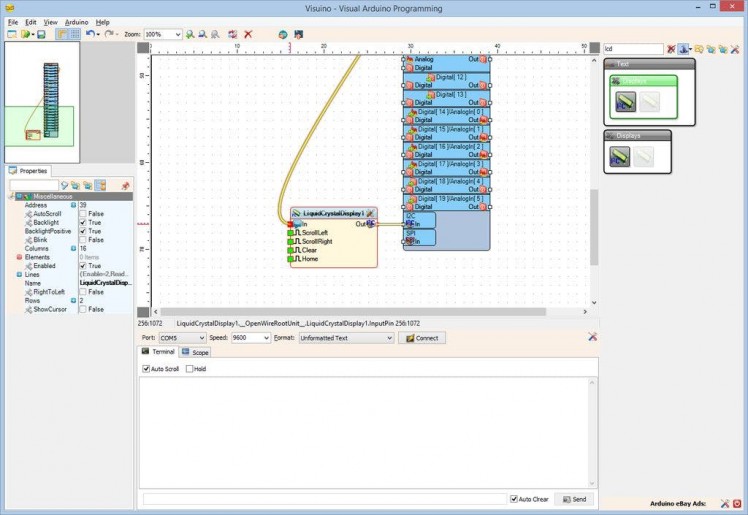Click the pin icon in Properties panel

point(125,186)
